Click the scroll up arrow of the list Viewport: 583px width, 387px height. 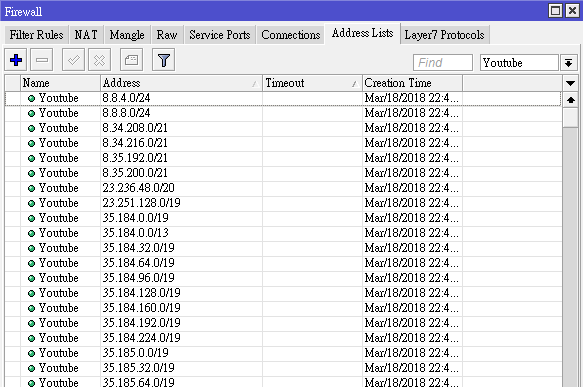[x=570, y=100]
